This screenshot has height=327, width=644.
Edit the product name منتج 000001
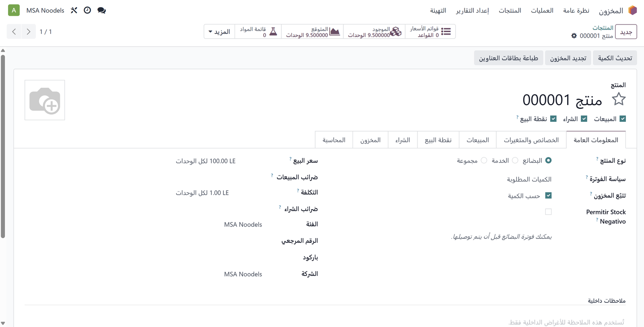(x=562, y=100)
